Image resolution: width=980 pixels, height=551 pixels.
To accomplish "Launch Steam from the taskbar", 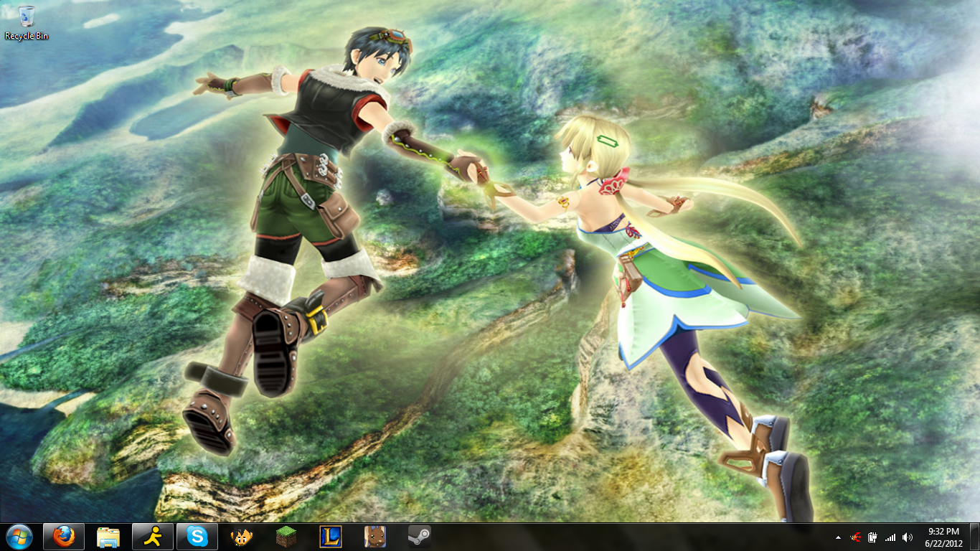I will click(x=420, y=537).
